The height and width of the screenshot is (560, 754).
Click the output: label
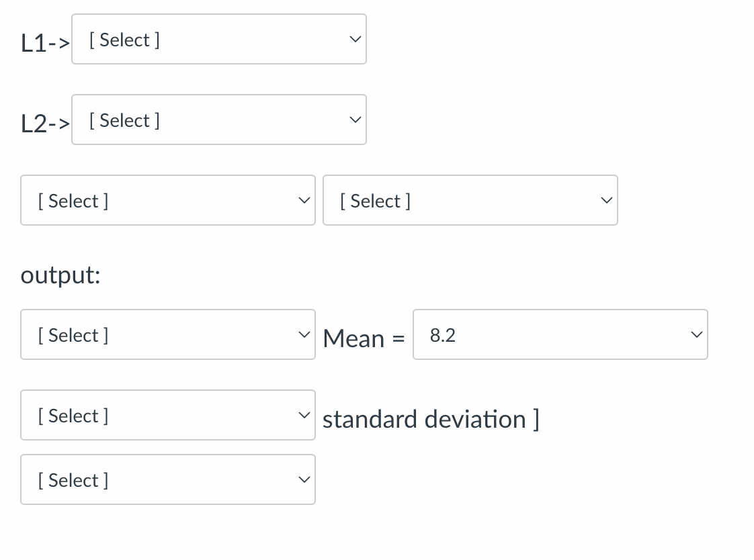tap(60, 275)
